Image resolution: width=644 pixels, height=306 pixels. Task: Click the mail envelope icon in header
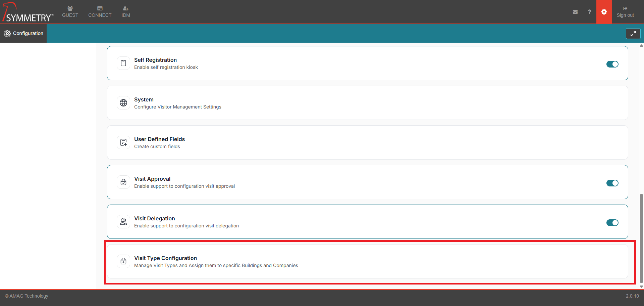click(x=575, y=12)
